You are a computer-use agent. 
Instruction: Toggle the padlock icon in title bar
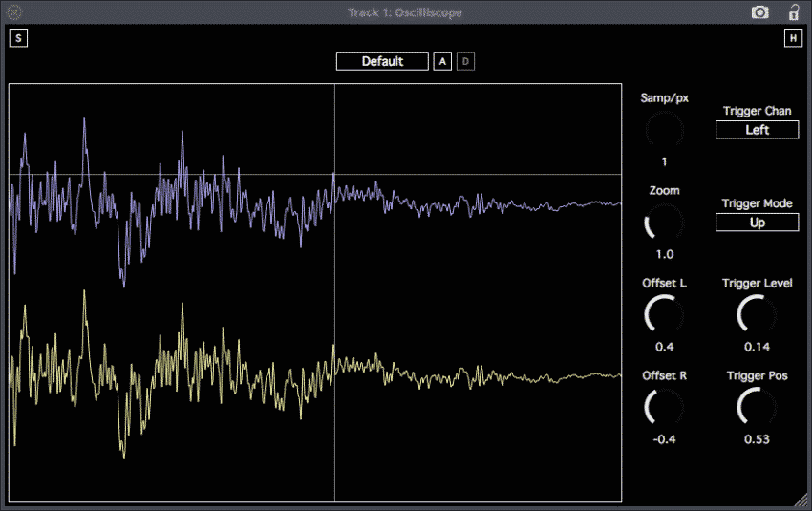(x=793, y=12)
